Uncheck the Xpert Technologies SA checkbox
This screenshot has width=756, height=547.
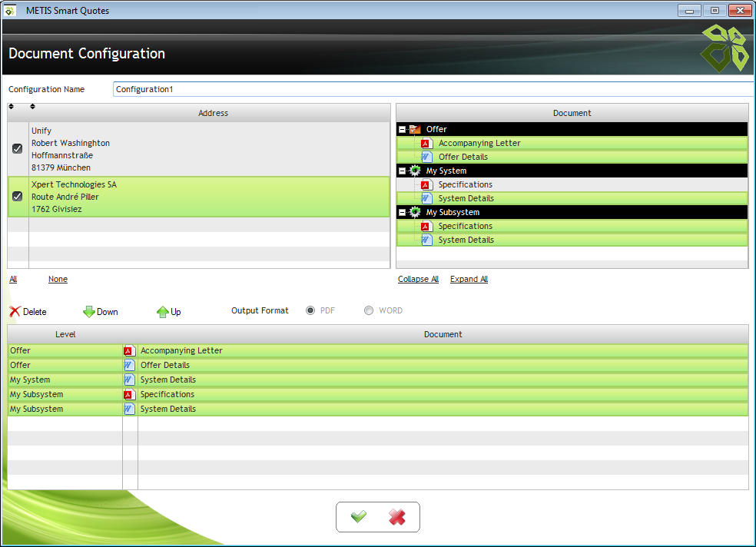[x=18, y=197]
